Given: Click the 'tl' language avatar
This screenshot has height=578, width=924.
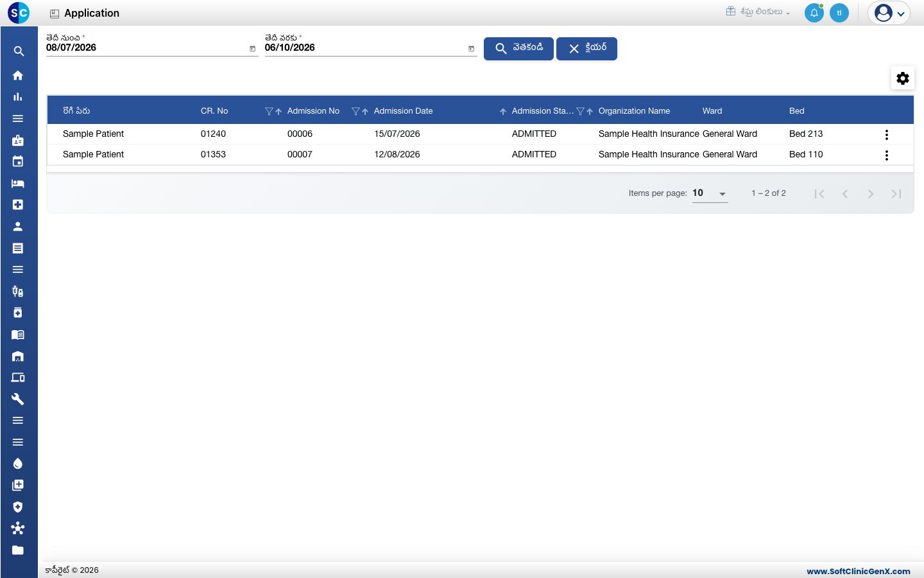Looking at the screenshot, I should (x=839, y=13).
